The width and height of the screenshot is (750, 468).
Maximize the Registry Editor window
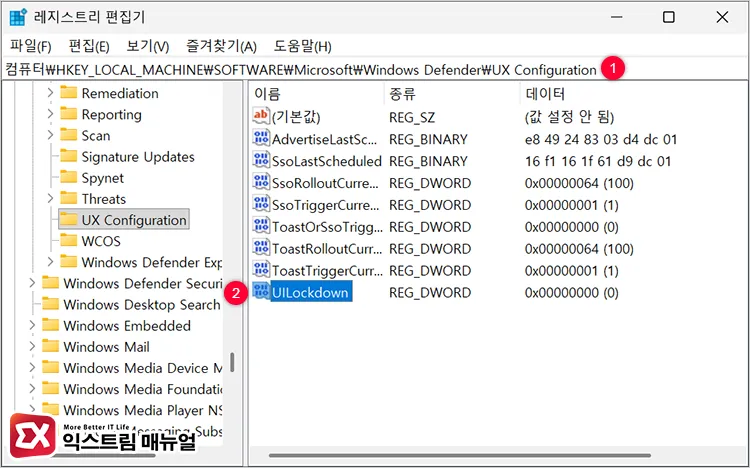click(x=669, y=17)
